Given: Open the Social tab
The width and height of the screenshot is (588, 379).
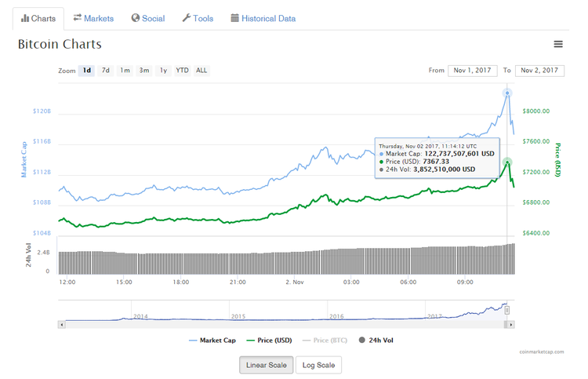Looking at the screenshot, I should pos(148,18).
